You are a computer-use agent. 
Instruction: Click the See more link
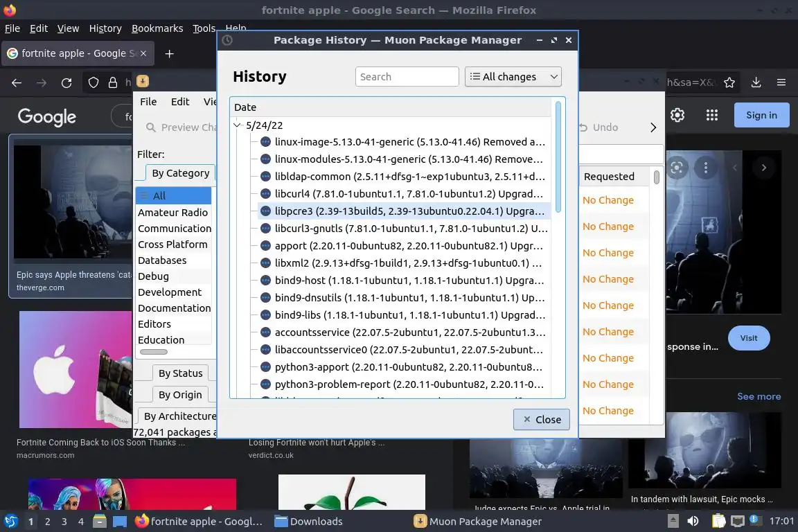pyautogui.click(x=759, y=397)
